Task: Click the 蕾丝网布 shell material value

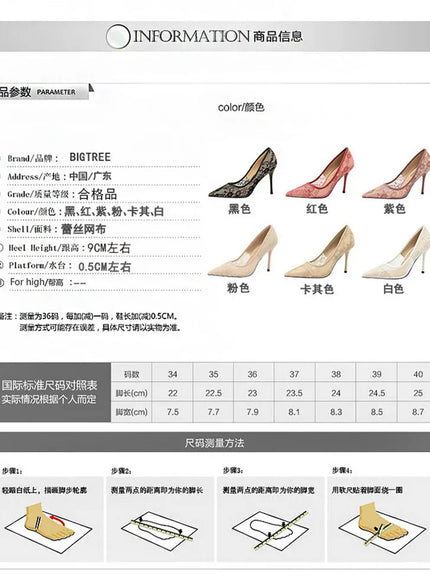Action: pos(83,229)
